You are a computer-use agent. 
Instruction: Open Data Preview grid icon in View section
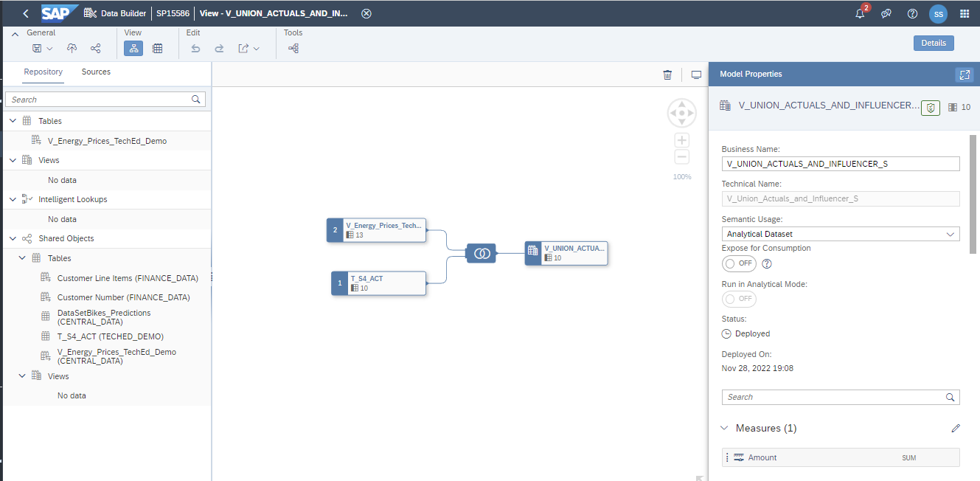click(158, 48)
